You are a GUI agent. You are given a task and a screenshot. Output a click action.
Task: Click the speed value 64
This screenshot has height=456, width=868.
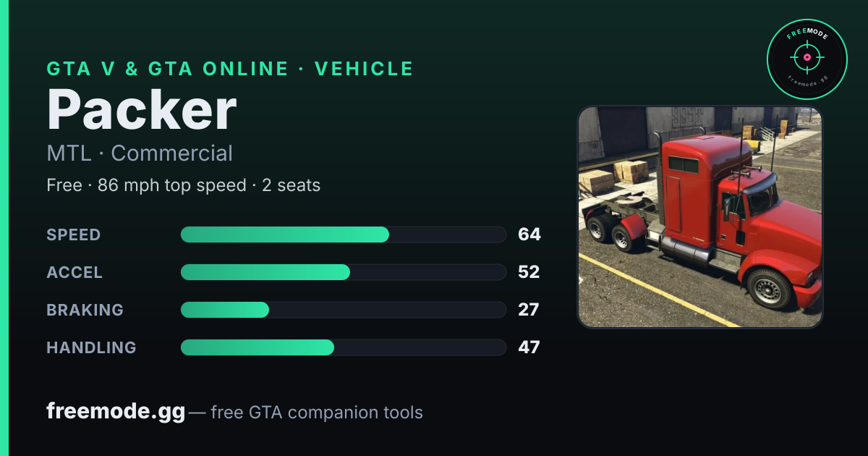coord(529,235)
